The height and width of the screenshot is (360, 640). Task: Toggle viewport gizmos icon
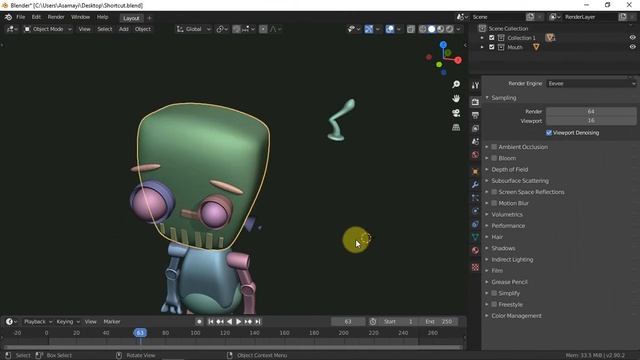(369, 29)
